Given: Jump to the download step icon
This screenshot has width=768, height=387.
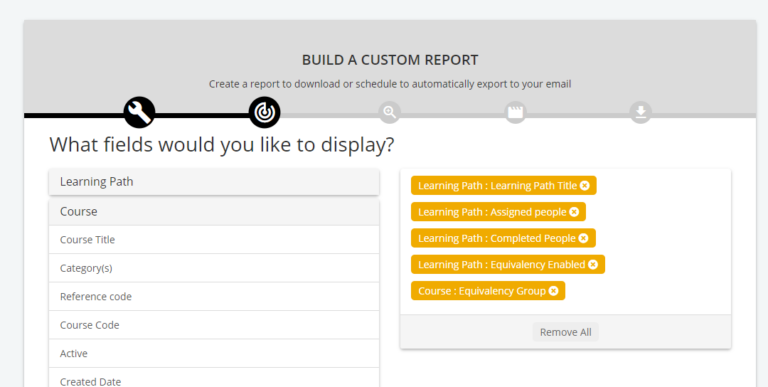Looking at the screenshot, I should click(x=641, y=113).
